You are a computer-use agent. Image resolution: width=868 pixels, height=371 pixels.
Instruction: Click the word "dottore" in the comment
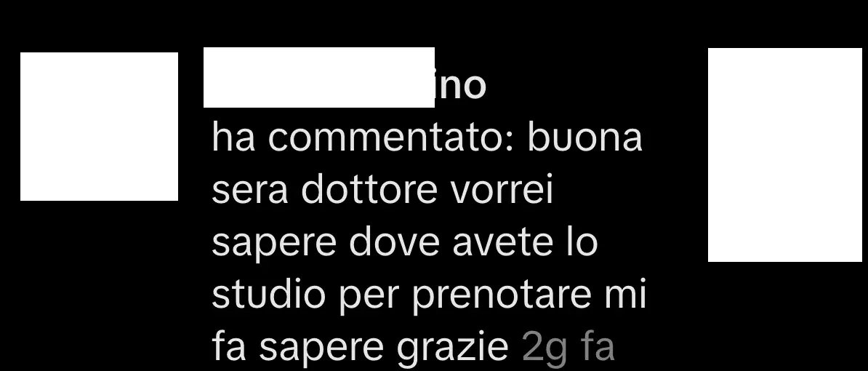[371, 191]
